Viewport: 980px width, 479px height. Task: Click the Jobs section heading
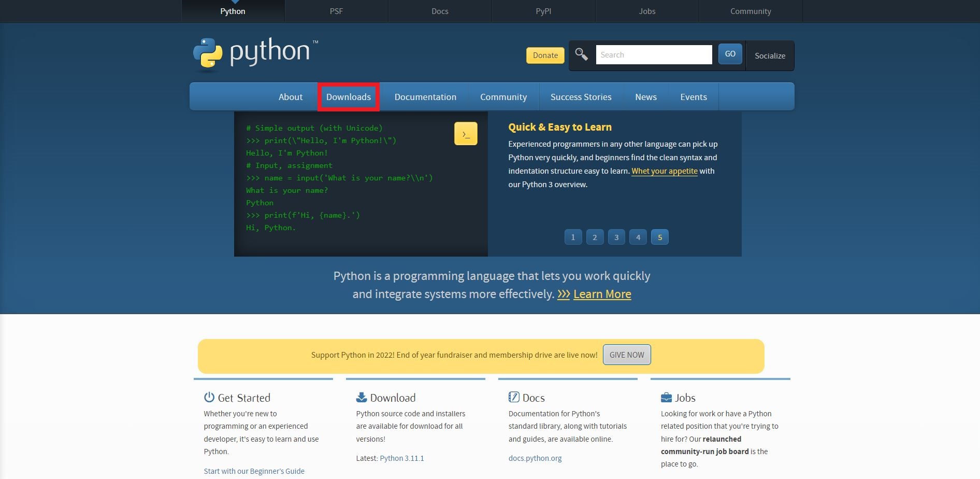click(x=685, y=398)
